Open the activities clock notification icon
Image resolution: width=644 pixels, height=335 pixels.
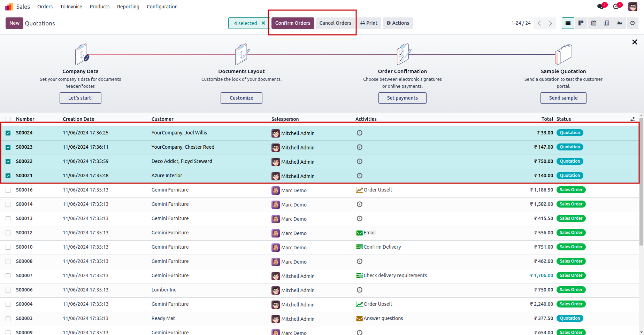pos(616,7)
